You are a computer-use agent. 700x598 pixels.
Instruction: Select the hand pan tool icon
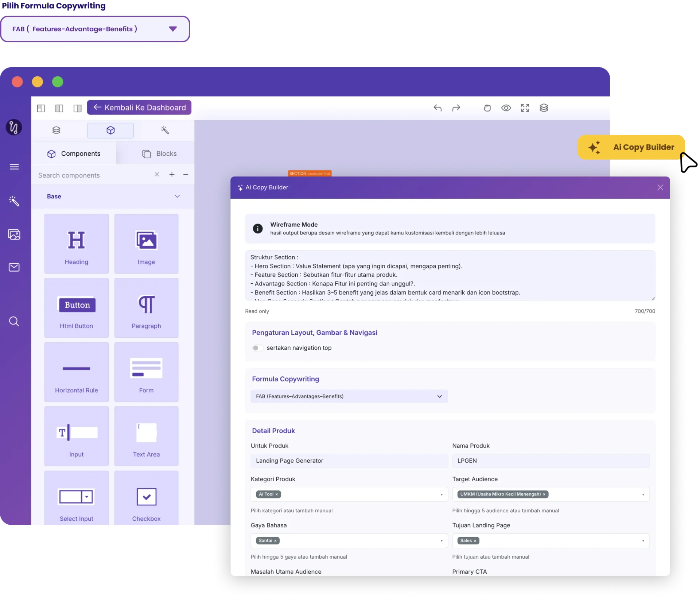click(487, 108)
